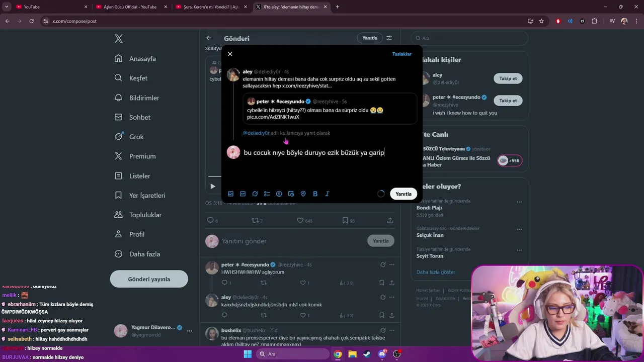
Task: Click the @deliediy0r mention above the reply box
Action: (256, 133)
